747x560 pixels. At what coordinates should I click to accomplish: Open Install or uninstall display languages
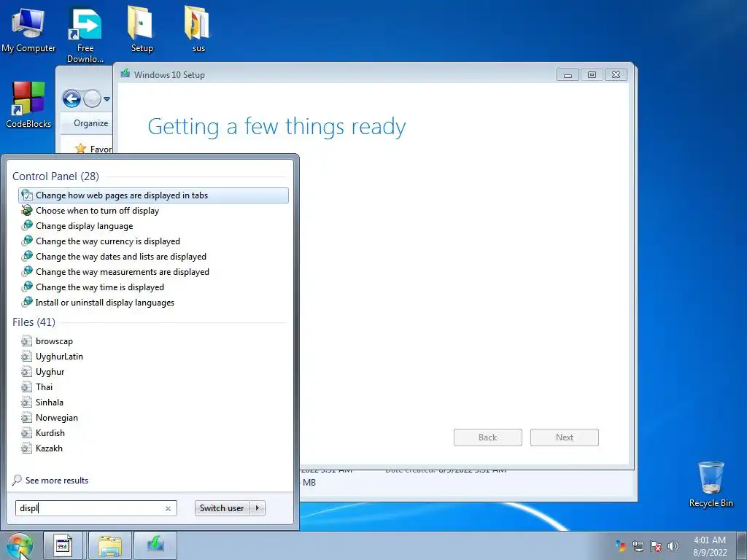click(153, 302)
